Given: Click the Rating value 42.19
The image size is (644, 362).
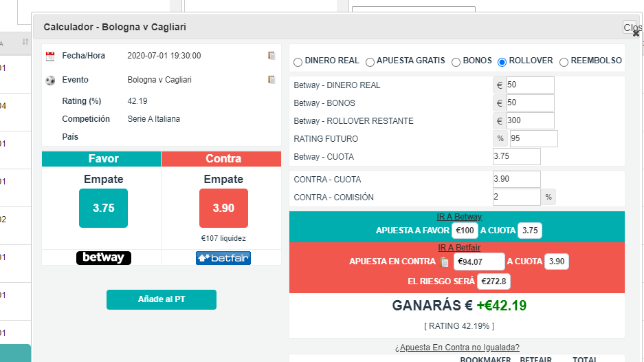Looking at the screenshot, I should pos(137,101).
